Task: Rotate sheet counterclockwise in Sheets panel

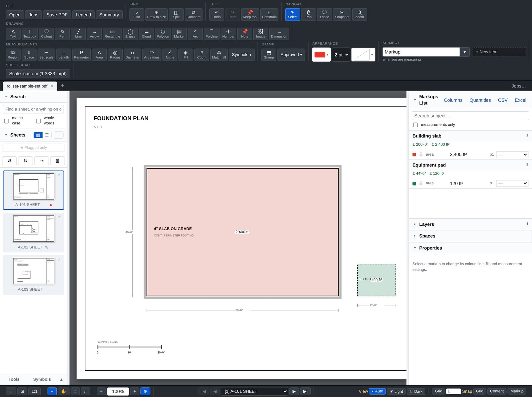Action: (x=9, y=161)
